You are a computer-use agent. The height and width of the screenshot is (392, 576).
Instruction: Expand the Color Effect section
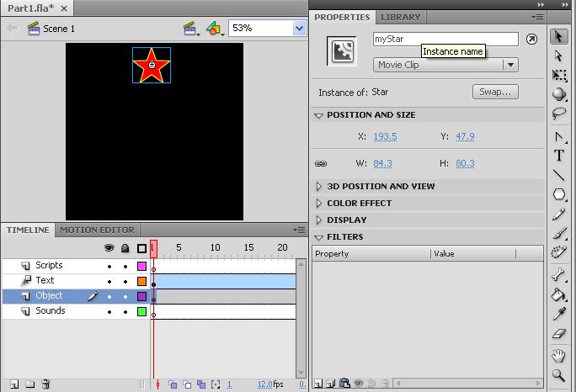[x=318, y=204]
